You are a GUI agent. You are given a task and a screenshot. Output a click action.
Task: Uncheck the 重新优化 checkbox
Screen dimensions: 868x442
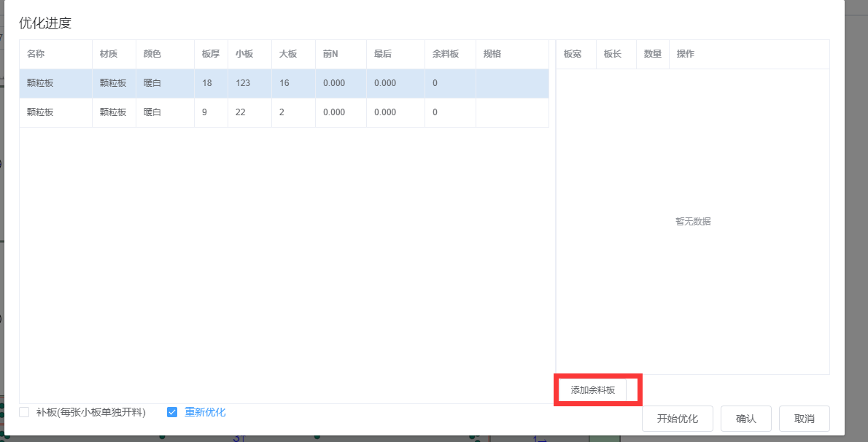pyautogui.click(x=172, y=412)
